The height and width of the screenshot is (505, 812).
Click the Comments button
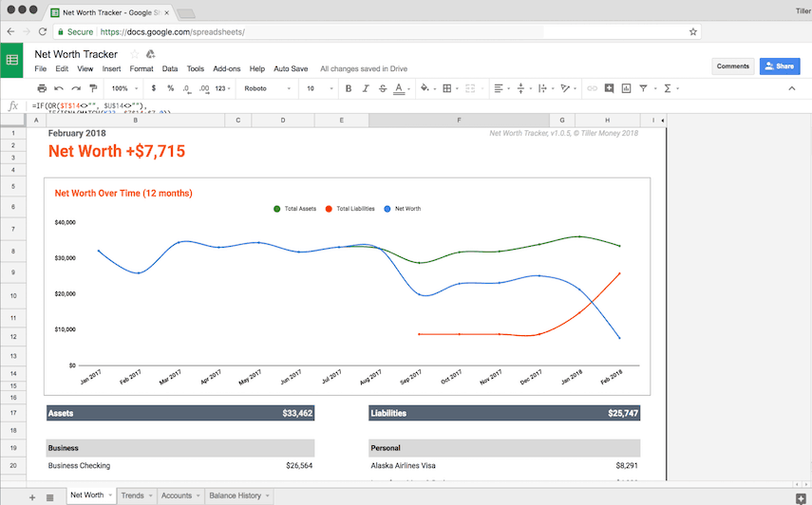pyautogui.click(x=733, y=66)
